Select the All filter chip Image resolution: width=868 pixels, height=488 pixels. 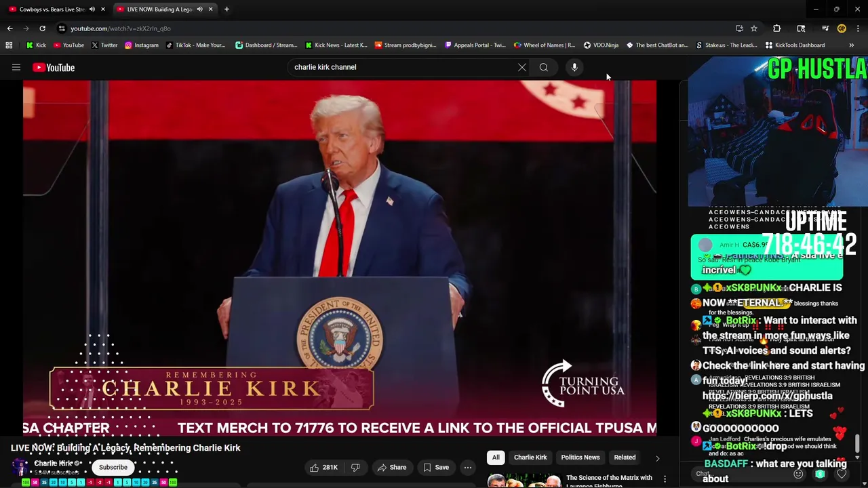point(496,457)
